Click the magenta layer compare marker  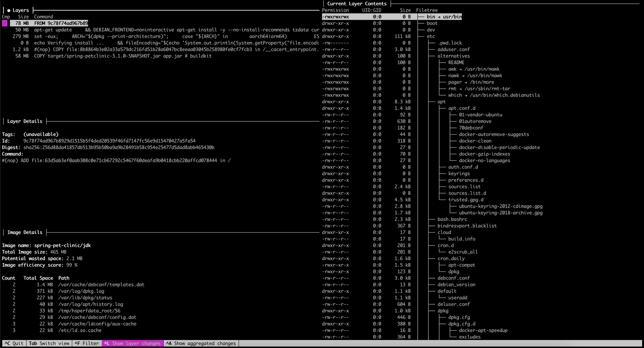coord(4,23)
